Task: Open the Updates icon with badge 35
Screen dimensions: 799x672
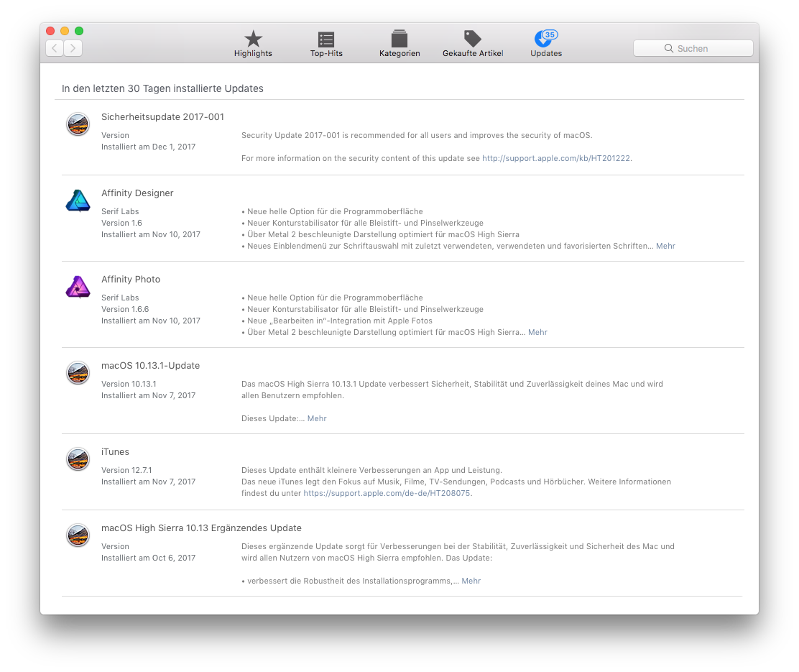Action: coord(546,39)
